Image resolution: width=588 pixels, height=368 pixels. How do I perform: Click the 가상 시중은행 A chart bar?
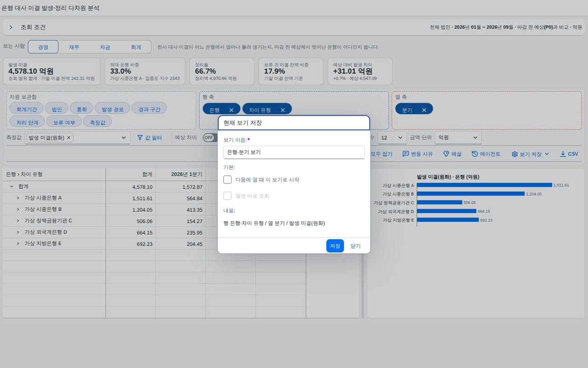click(485, 185)
